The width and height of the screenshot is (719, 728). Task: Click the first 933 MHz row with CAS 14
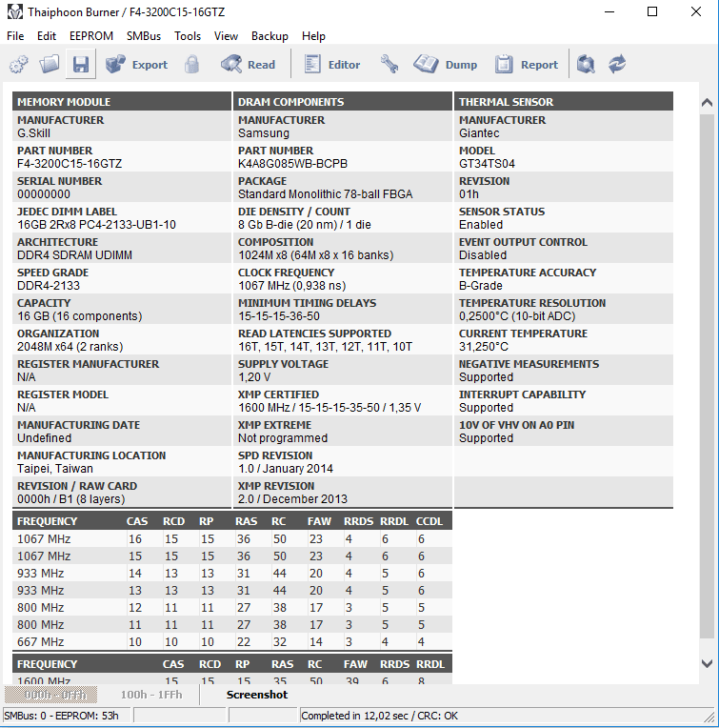[x=232, y=574]
